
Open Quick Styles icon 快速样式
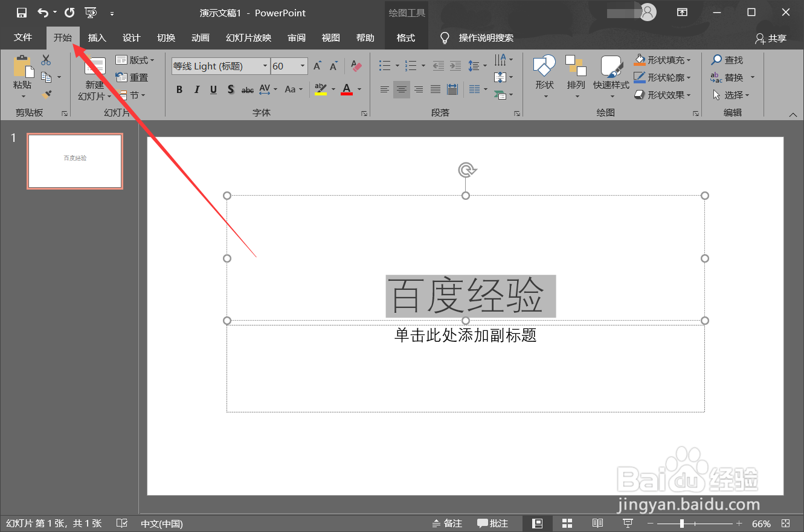[x=611, y=66]
